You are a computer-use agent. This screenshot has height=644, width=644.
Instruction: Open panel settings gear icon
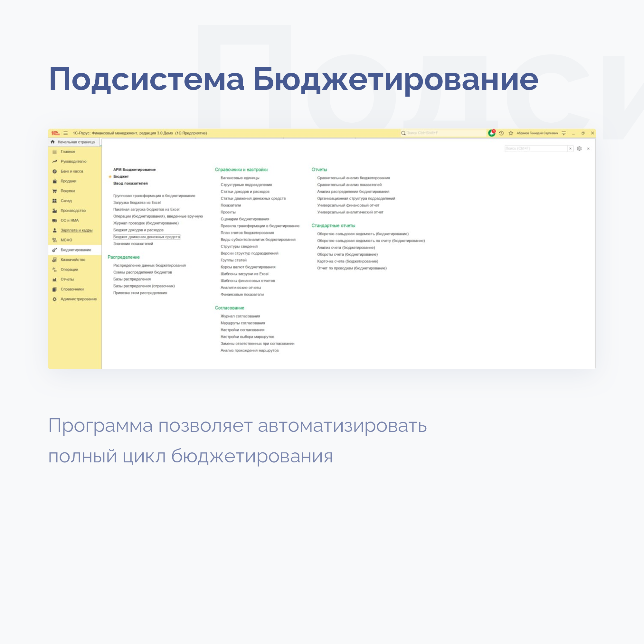click(579, 149)
